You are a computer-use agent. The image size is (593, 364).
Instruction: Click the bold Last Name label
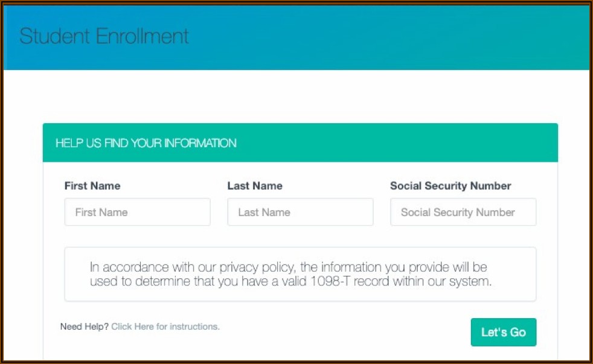[x=254, y=186]
